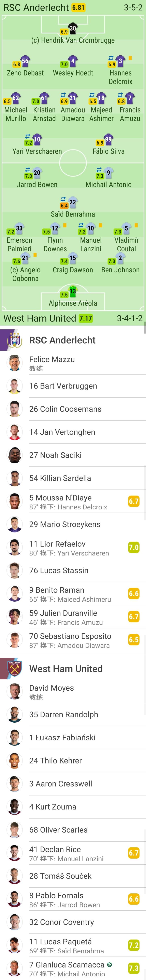This screenshot has width=146, height=980.
Task: Open David Moyes coach entry
Action: click(52, 692)
